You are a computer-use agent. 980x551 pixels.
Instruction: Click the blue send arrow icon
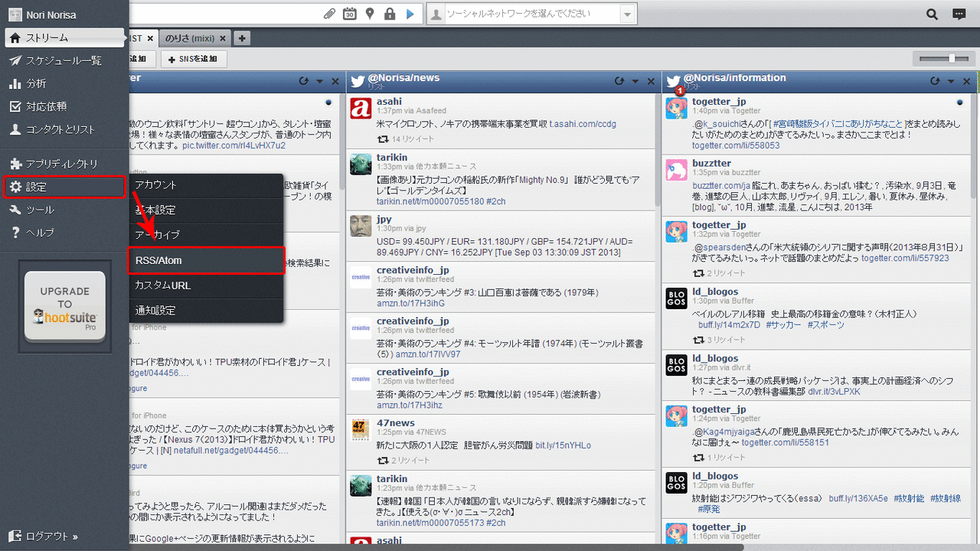point(410,14)
